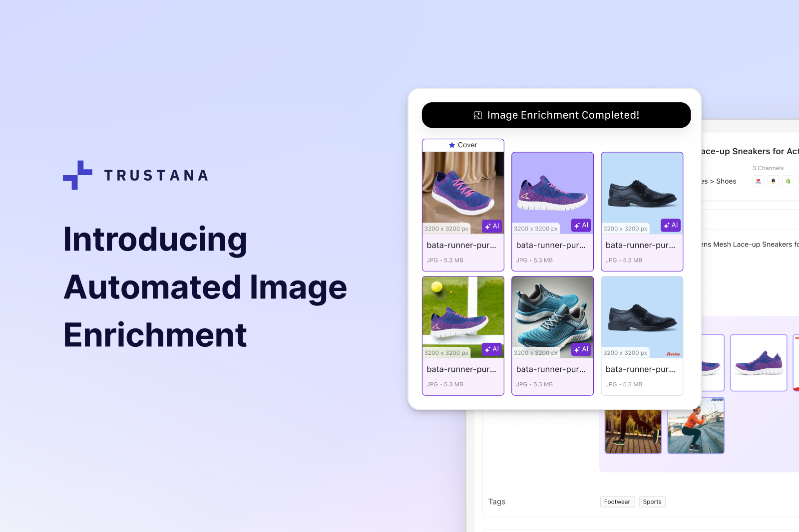799x532 pixels.
Task: Click the Image Enrichment Completed notification
Action: click(556, 115)
